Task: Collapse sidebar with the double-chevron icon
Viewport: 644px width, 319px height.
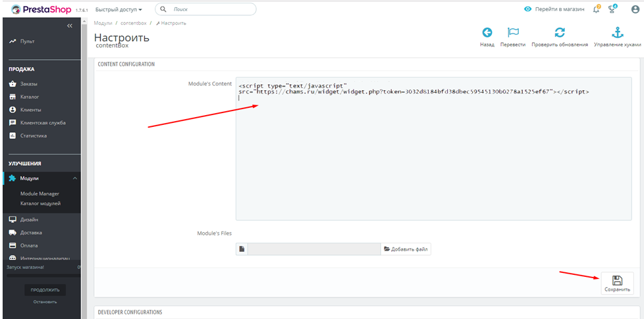Action: (70, 26)
